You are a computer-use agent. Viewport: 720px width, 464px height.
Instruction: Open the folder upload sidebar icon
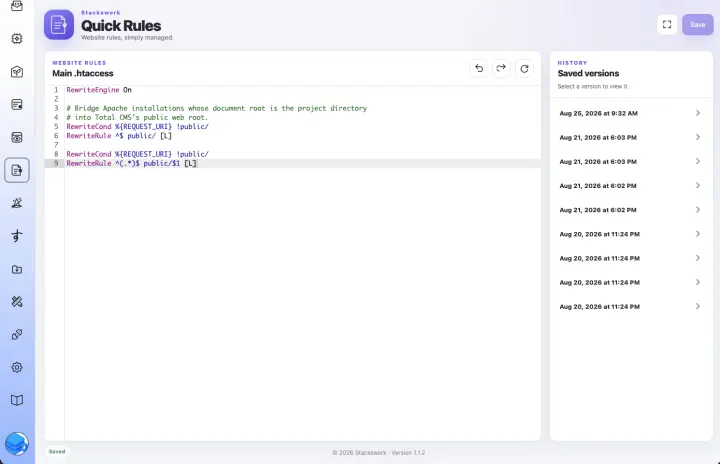pos(17,269)
